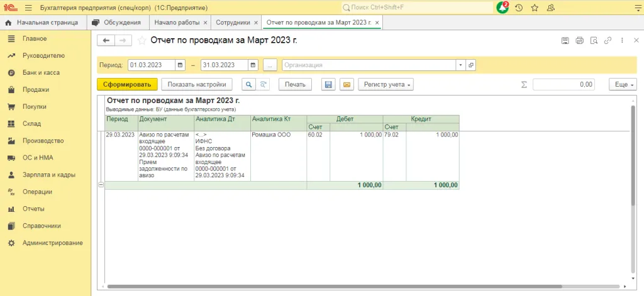Click the Сформировать button
Viewport: 644px width, 296px height.
(127, 84)
